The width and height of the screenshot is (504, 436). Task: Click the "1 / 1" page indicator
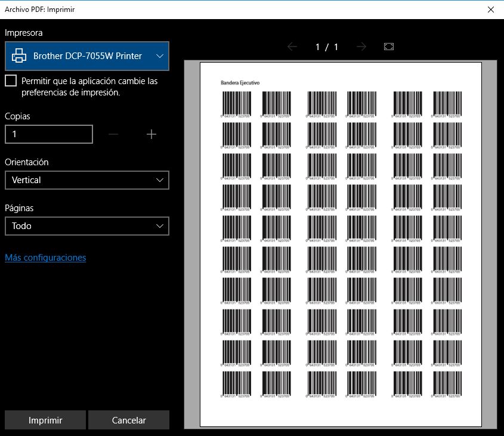(x=327, y=47)
